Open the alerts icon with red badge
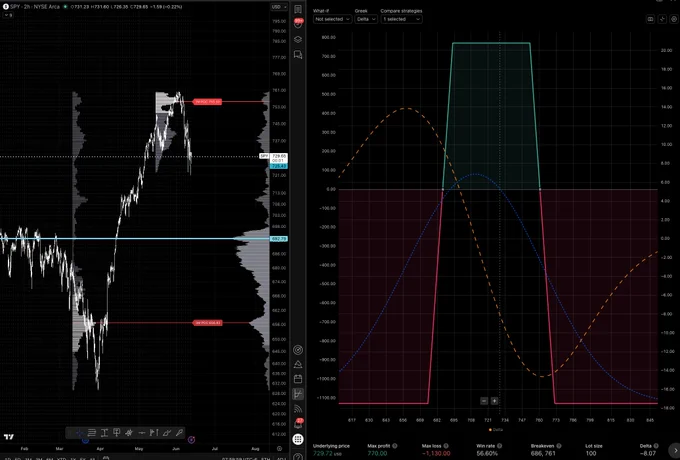Image resolution: width=680 pixels, height=460 pixels. (298, 23)
